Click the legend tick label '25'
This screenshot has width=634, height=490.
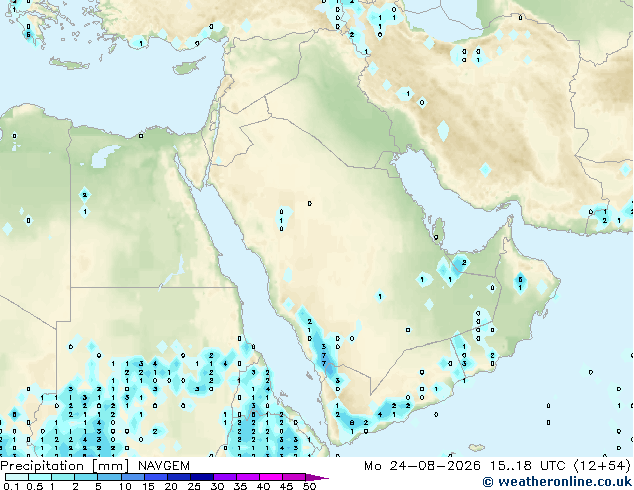point(194,486)
